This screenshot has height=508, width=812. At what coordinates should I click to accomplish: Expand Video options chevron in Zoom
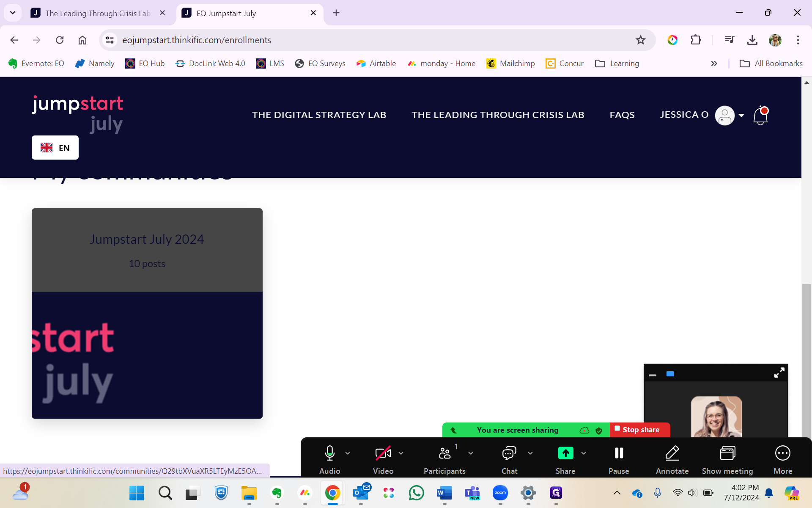point(401,453)
